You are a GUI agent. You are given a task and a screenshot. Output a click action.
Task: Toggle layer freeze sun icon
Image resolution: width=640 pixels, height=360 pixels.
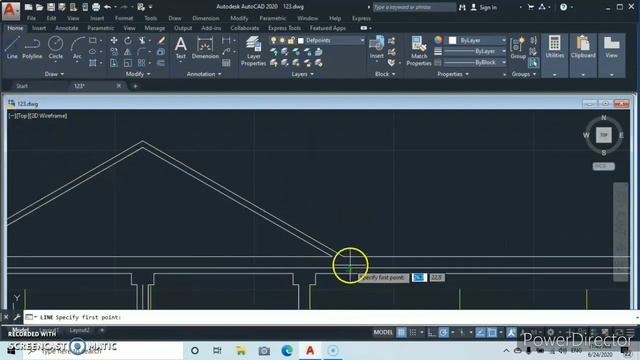[x=282, y=40]
